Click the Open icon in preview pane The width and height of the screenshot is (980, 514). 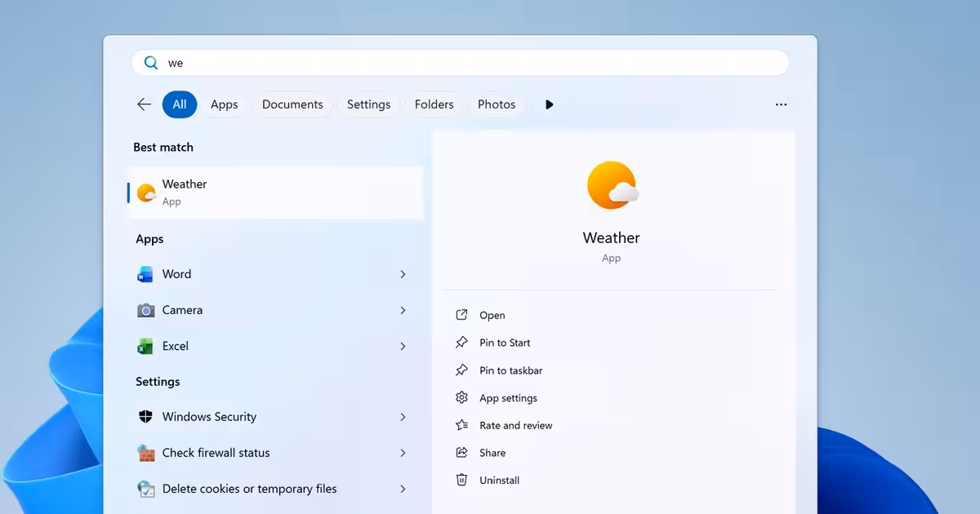pyautogui.click(x=461, y=315)
